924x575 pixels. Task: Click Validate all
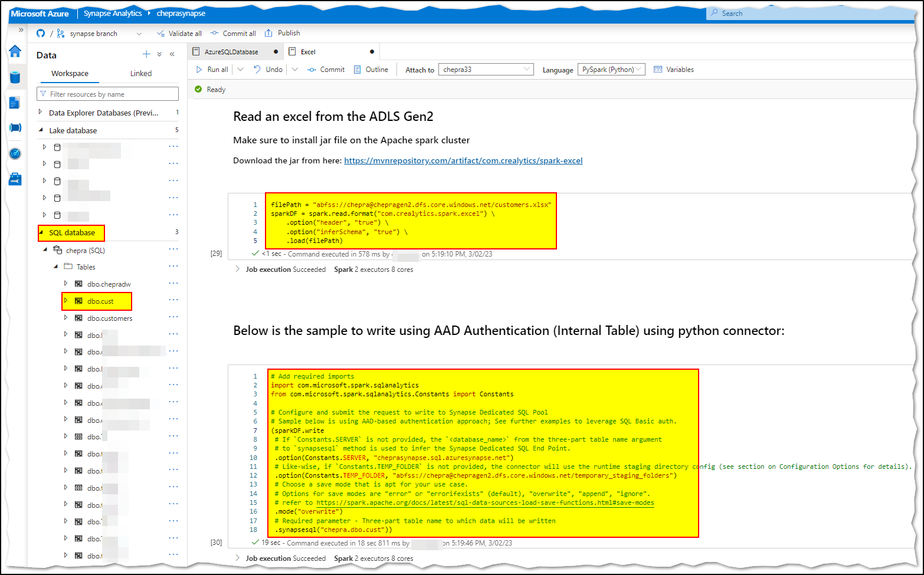pyautogui.click(x=179, y=34)
